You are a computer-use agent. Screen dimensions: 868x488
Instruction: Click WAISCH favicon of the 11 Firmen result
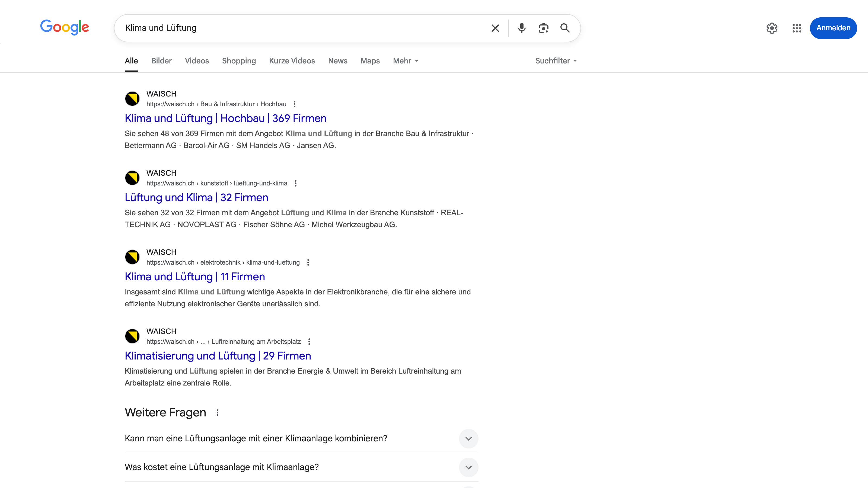132,257
